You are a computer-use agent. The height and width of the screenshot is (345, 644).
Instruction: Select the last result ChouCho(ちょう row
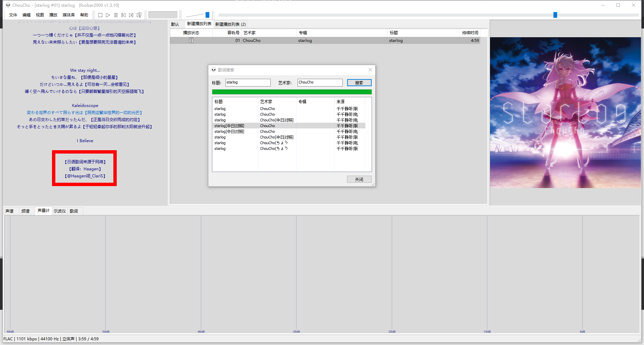click(x=289, y=149)
